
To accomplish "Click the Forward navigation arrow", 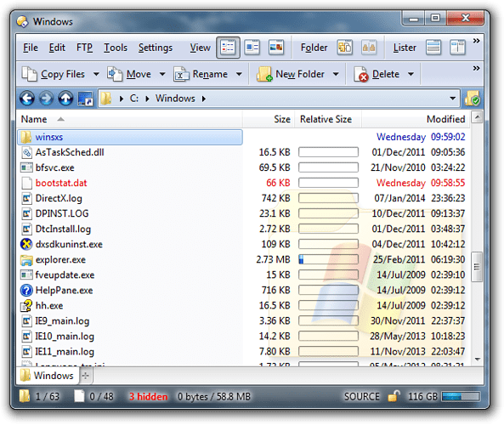I will tap(46, 99).
